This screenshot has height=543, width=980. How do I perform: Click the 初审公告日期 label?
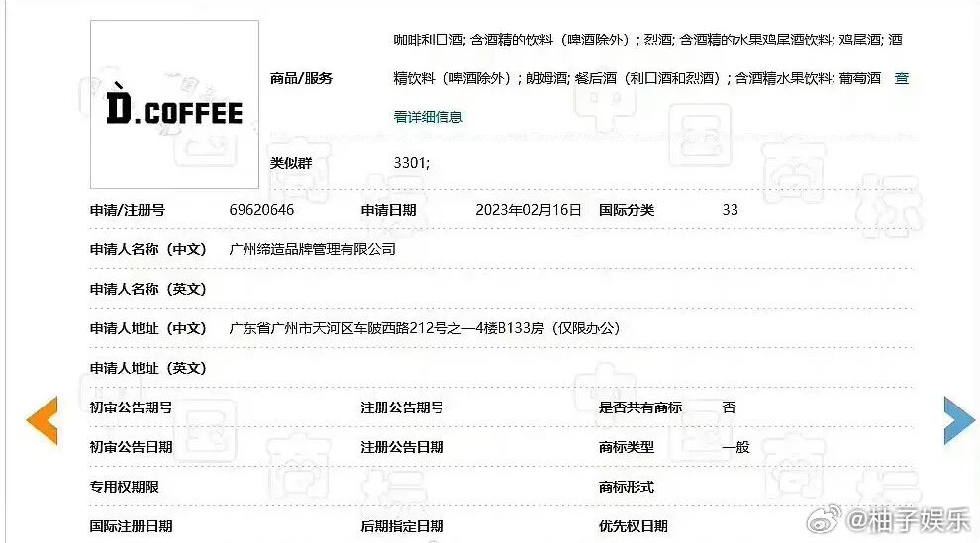pyautogui.click(x=131, y=447)
